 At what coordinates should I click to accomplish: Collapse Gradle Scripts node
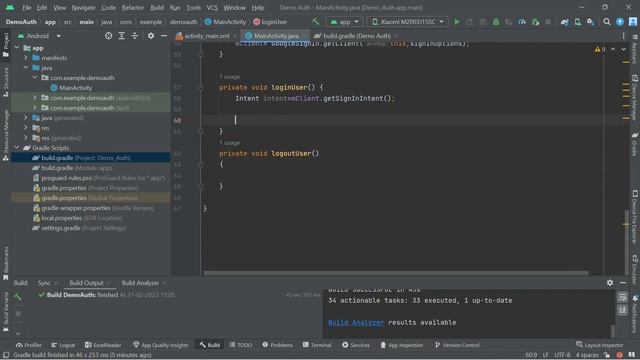pos(17,148)
